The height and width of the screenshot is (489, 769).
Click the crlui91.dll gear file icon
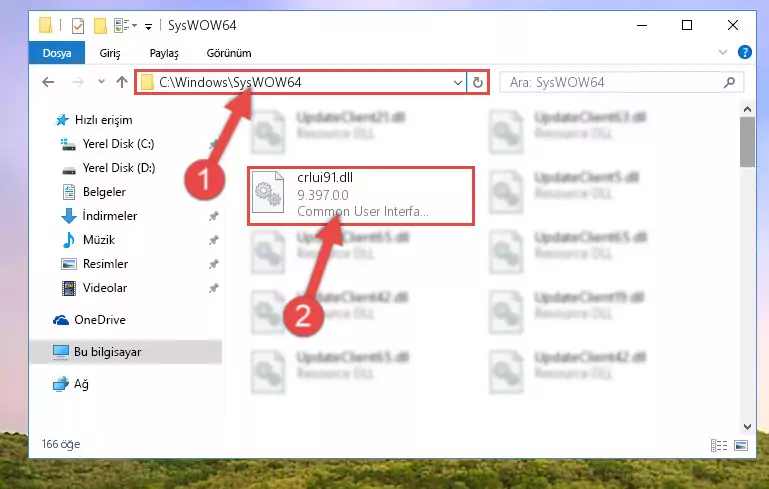pyautogui.click(x=268, y=192)
